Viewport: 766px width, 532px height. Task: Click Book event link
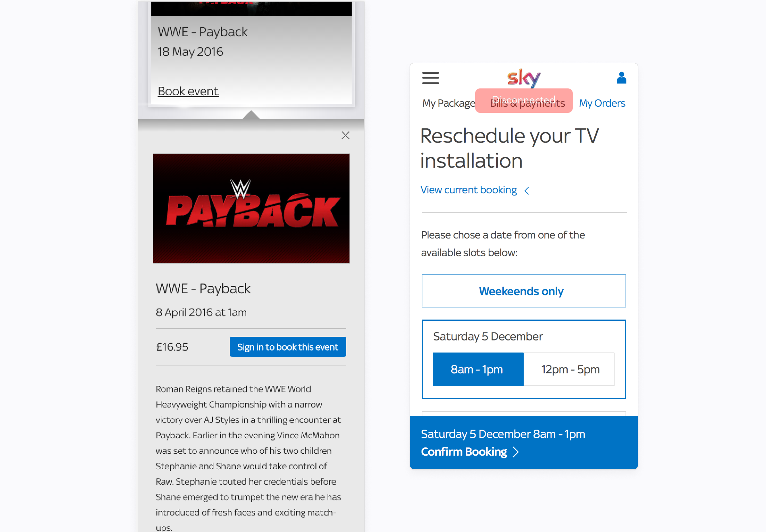point(188,91)
